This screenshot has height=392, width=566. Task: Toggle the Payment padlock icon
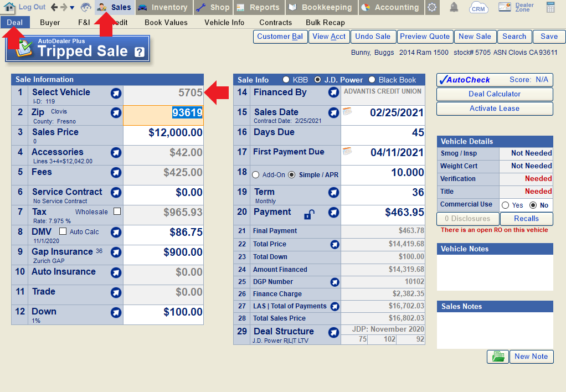[x=310, y=214]
